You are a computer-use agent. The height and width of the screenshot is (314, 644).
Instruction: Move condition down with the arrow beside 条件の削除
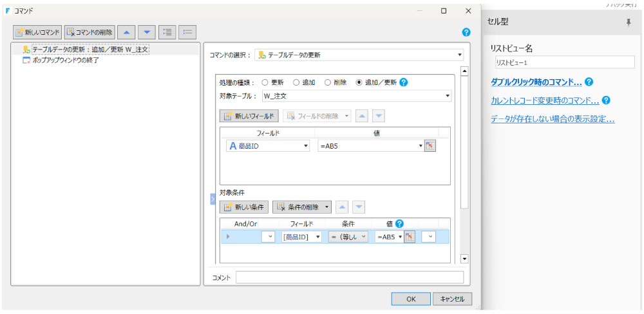point(359,207)
